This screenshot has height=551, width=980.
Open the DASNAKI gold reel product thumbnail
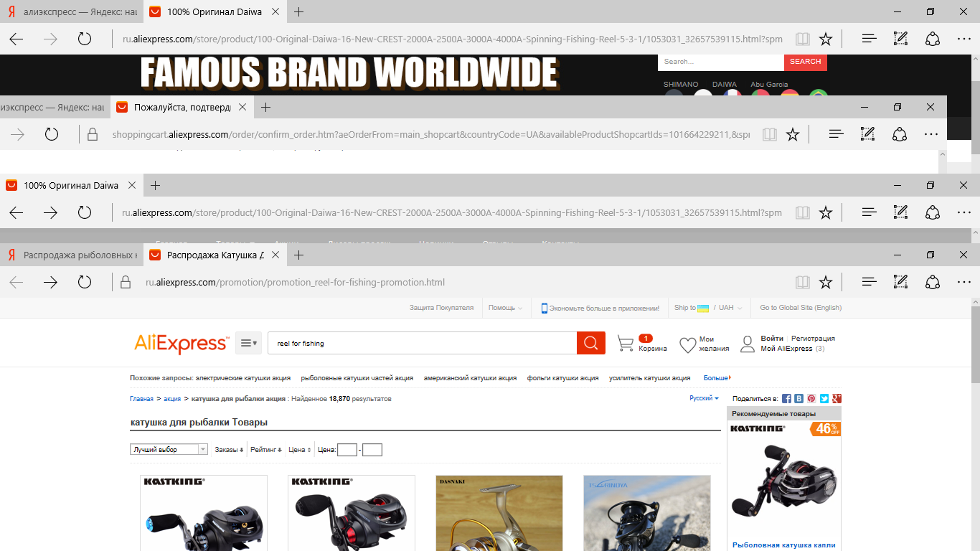[x=499, y=513]
